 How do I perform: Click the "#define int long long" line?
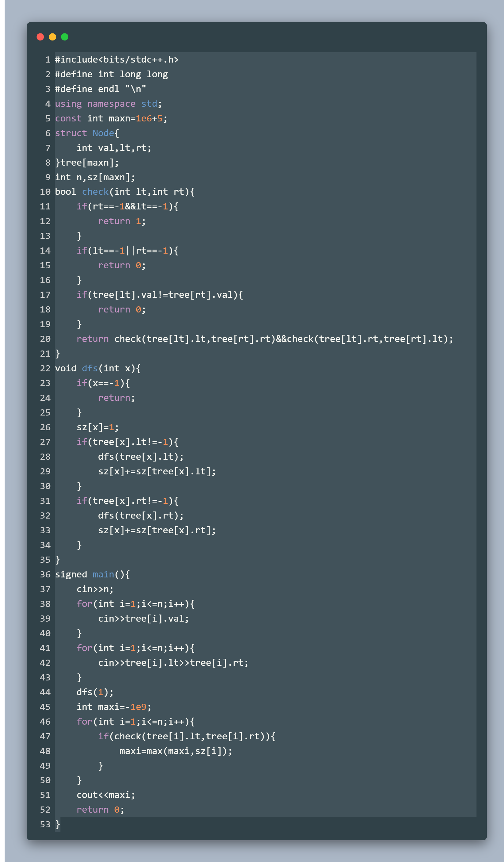coord(112,74)
